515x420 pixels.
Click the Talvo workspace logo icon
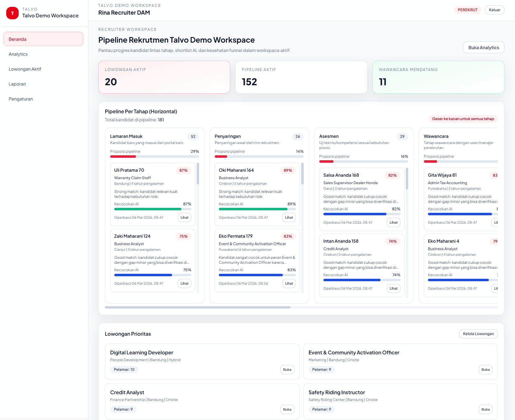pos(12,13)
